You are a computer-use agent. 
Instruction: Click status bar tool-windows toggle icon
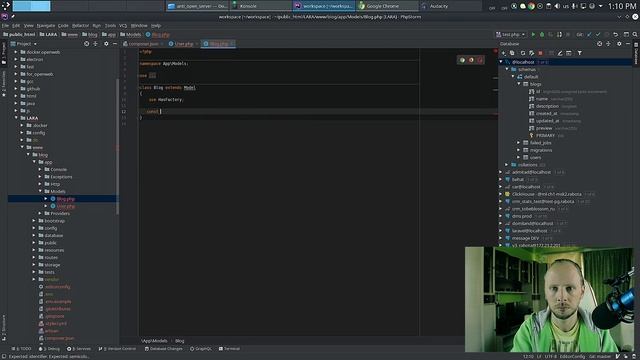(x=4, y=356)
